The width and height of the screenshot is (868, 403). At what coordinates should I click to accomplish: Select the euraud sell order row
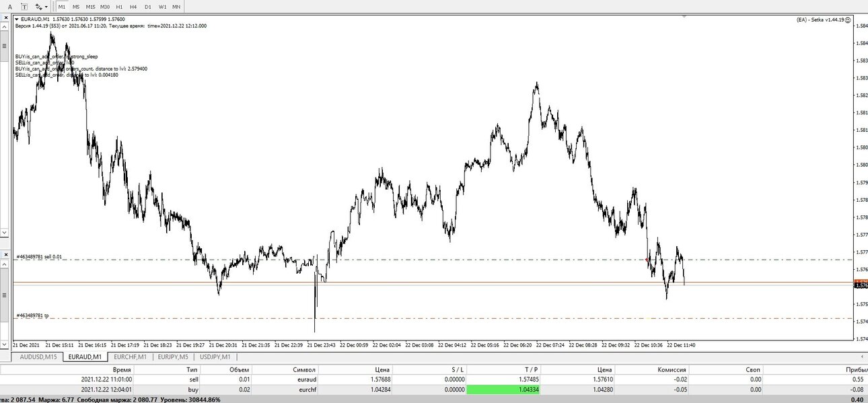pyautogui.click(x=434, y=379)
